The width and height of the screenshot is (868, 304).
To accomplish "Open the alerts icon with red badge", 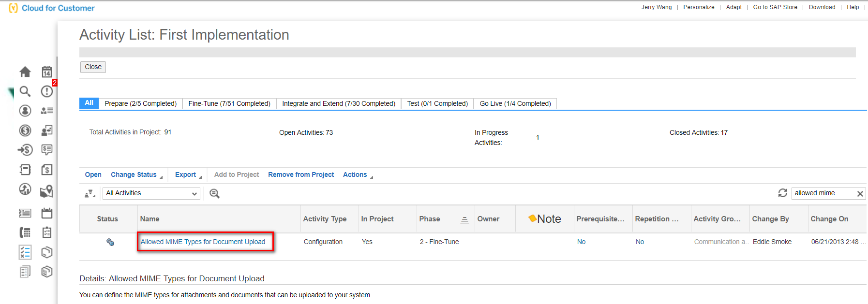I will click(x=47, y=91).
